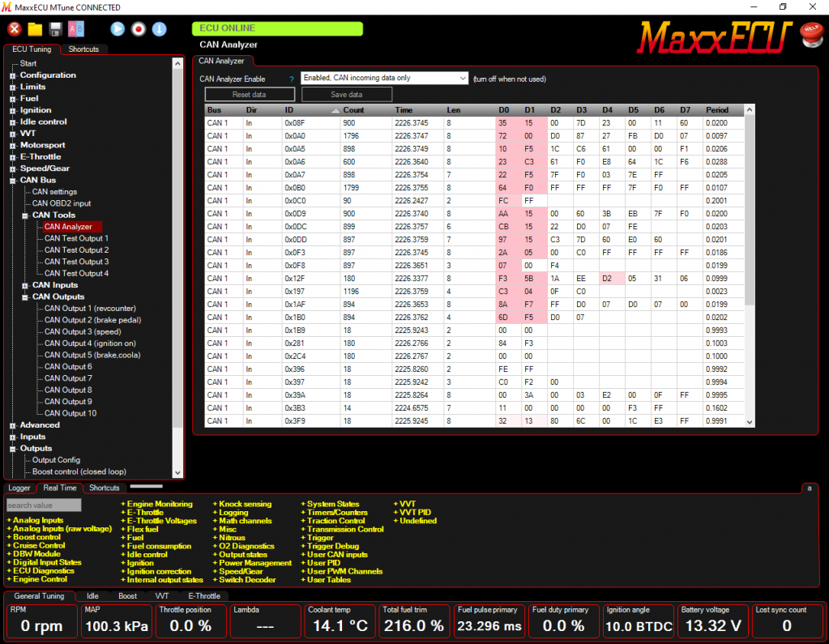Click the Battery voltage gauge
The image size is (829, 644).
tap(713, 621)
